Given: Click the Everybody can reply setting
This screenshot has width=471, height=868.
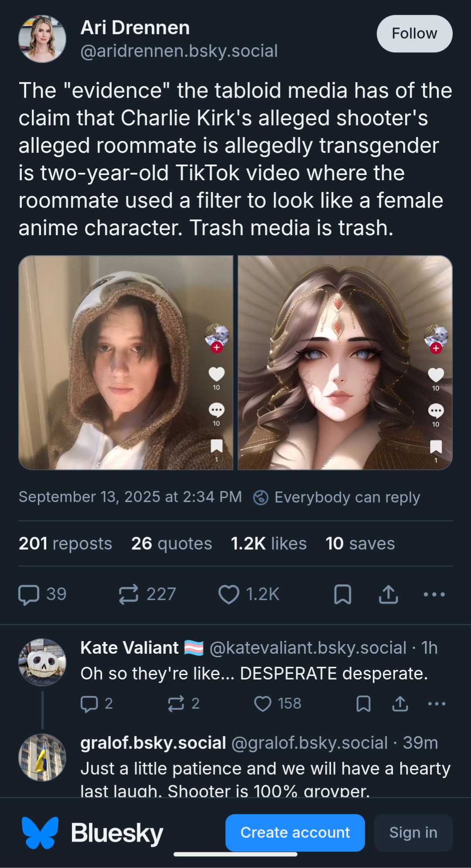Looking at the screenshot, I should (x=337, y=497).
